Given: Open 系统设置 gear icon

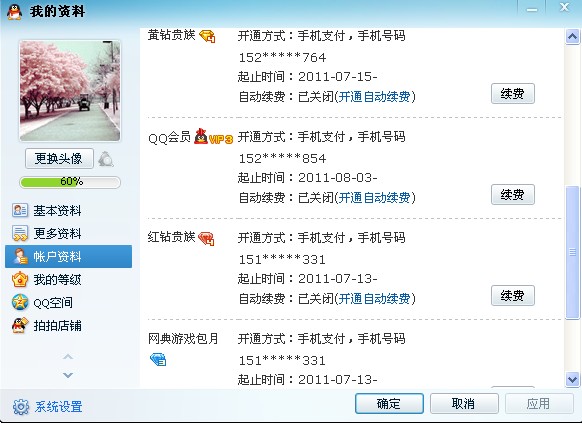Looking at the screenshot, I should (21, 407).
